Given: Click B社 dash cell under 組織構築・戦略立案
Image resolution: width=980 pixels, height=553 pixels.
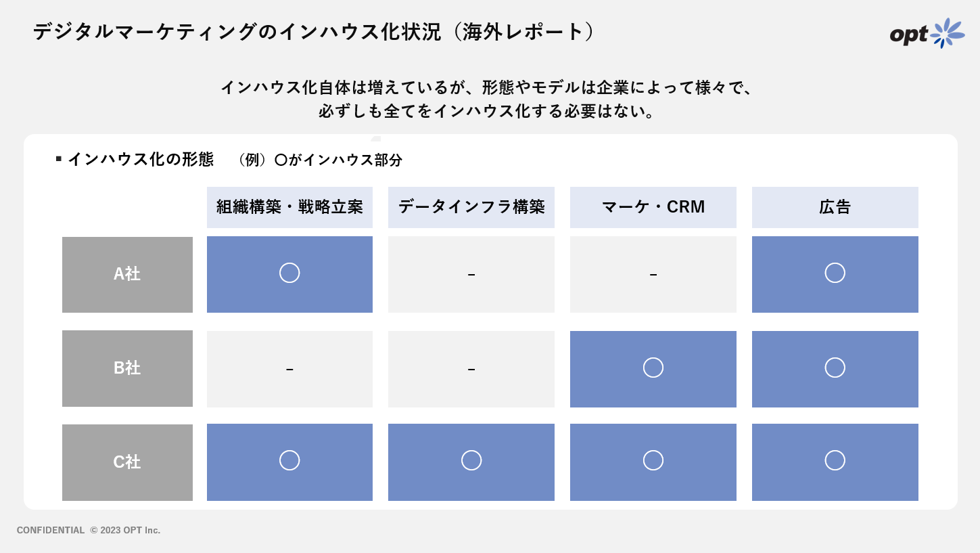Looking at the screenshot, I should (x=289, y=369).
